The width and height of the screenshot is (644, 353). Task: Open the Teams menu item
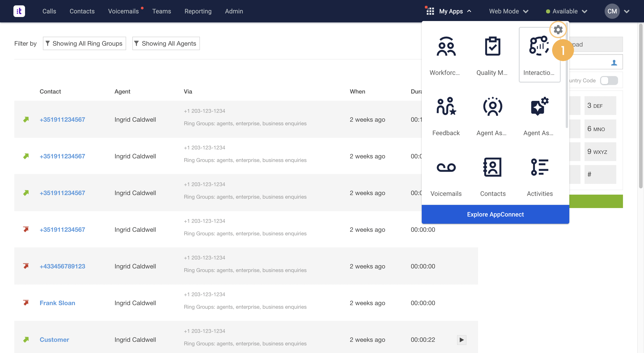[x=161, y=11]
